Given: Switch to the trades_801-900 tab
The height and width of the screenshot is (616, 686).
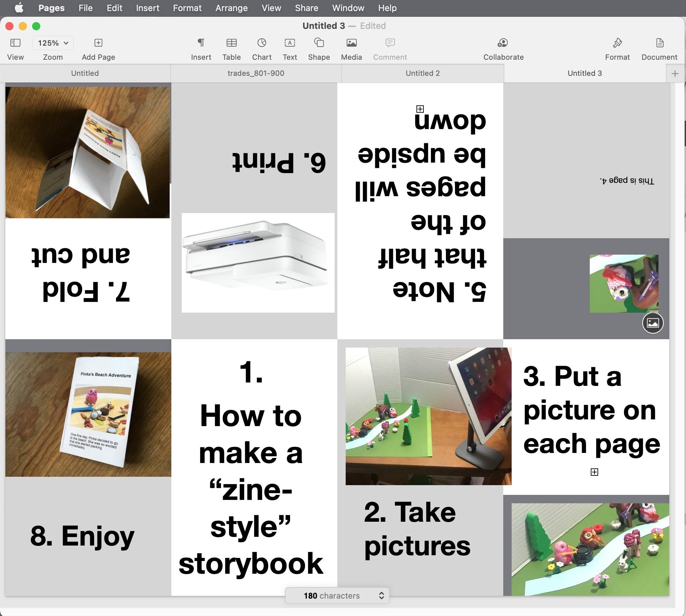Looking at the screenshot, I should pos(255,73).
